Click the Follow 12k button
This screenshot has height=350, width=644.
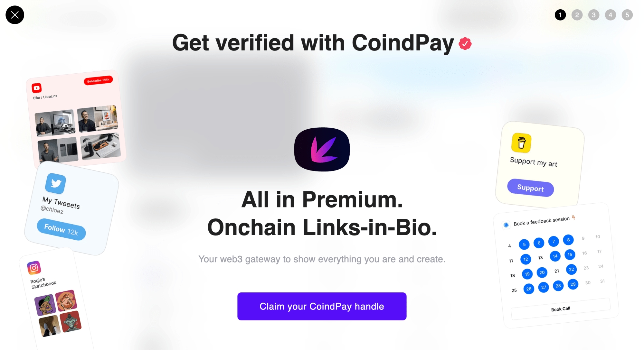click(x=61, y=229)
